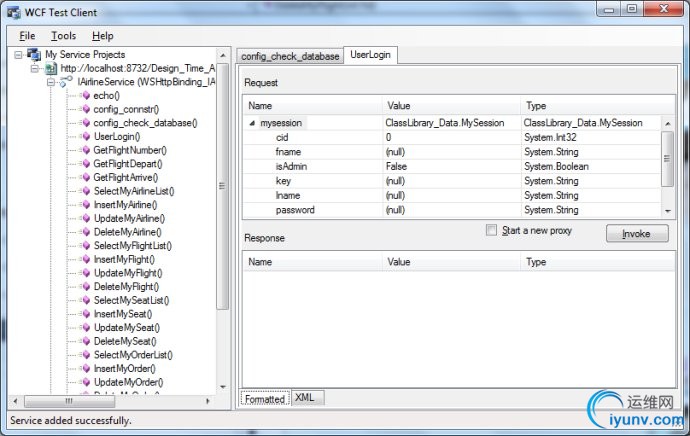
Task: Click the Invoke button
Action: pyautogui.click(x=637, y=234)
